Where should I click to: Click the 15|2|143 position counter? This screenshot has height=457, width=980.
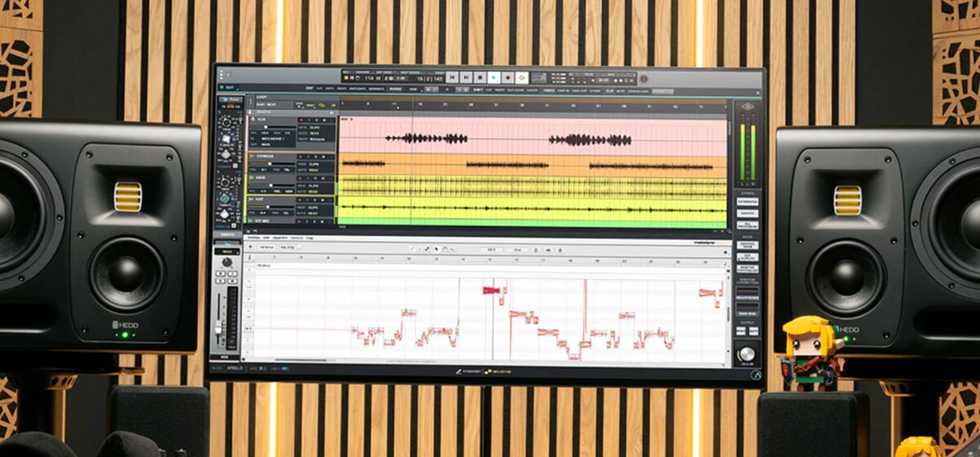tap(430, 78)
